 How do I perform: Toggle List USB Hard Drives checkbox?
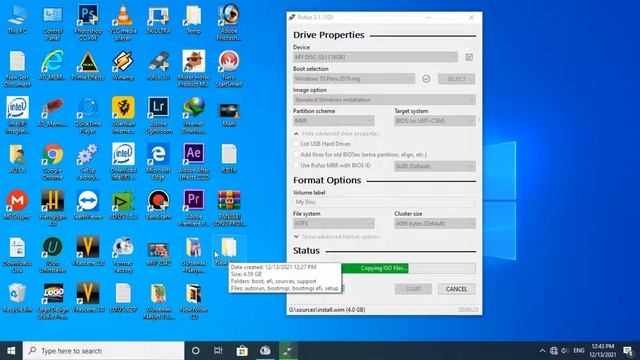pyautogui.click(x=296, y=144)
